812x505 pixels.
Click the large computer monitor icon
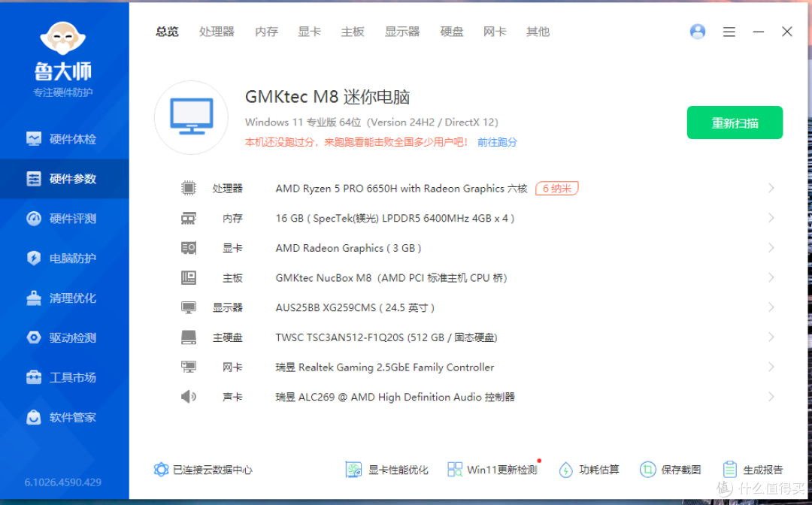point(191,117)
